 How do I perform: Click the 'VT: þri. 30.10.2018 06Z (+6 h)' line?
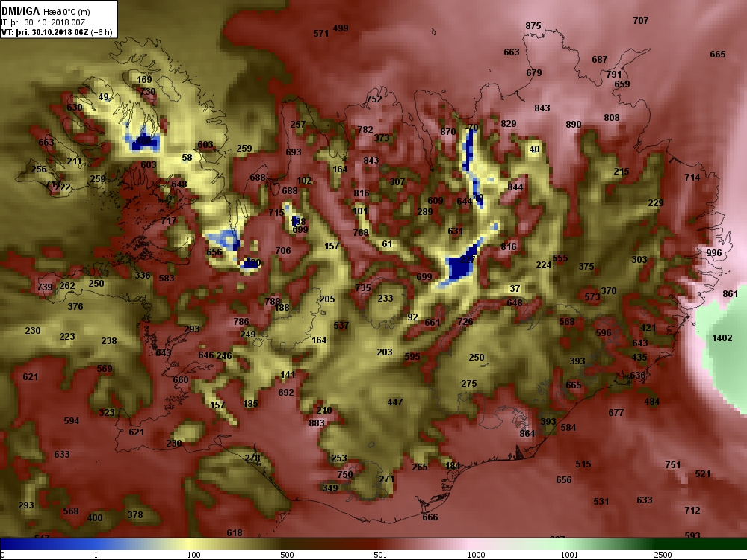(58, 32)
